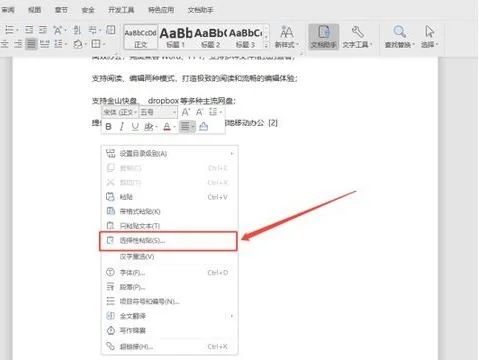Click the highlighted 文档助手 ribbon button
The height and width of the screenshot is (360, 479).
pyautogui.click(x=323, y=37)
